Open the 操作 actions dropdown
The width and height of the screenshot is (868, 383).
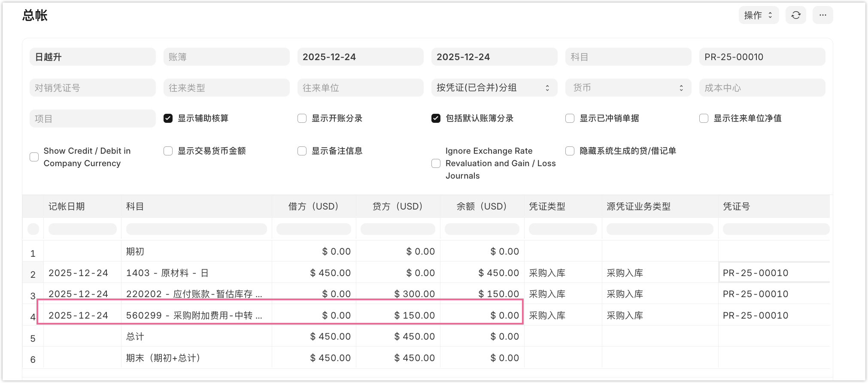tap(758, 15)
